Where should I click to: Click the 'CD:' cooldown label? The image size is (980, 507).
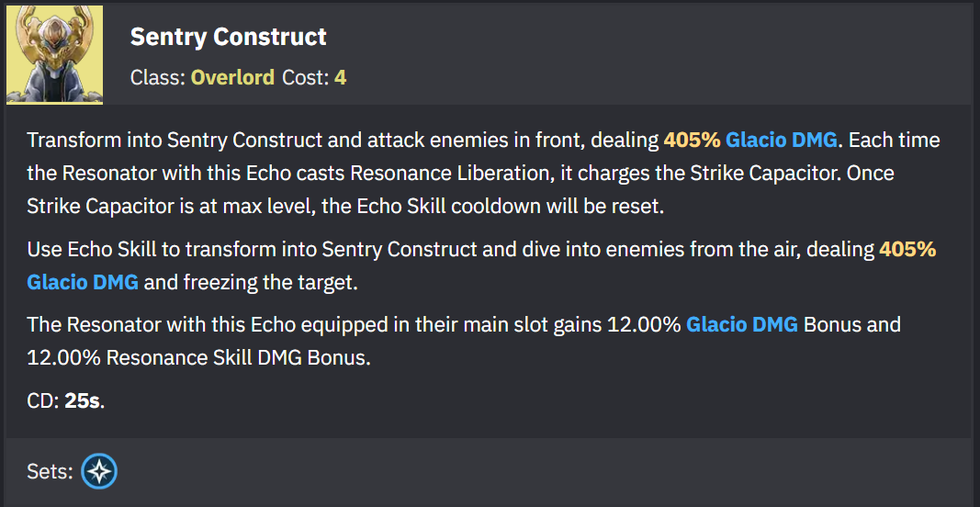tap(43, 400)
